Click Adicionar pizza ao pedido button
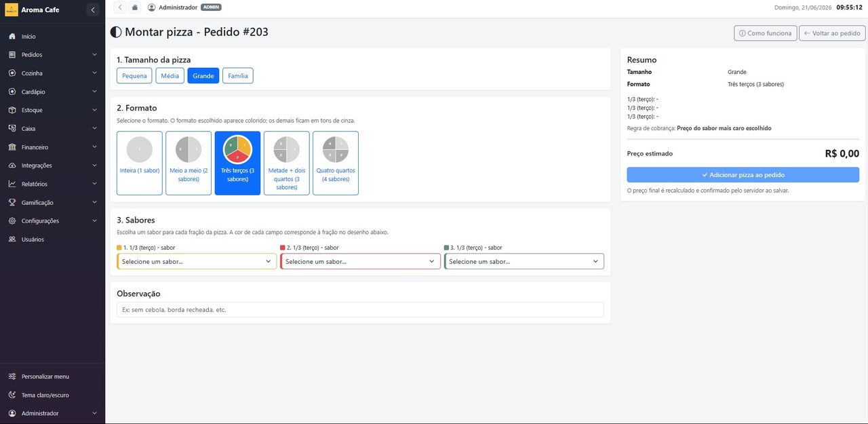868x424 pixels. 743,175
